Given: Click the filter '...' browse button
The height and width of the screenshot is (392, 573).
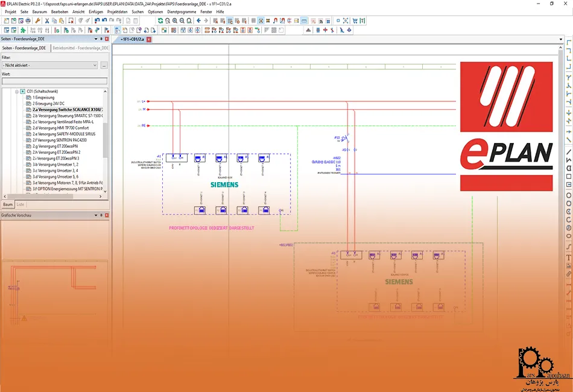Looking at the screenshot, I should [x=104, y=65].
